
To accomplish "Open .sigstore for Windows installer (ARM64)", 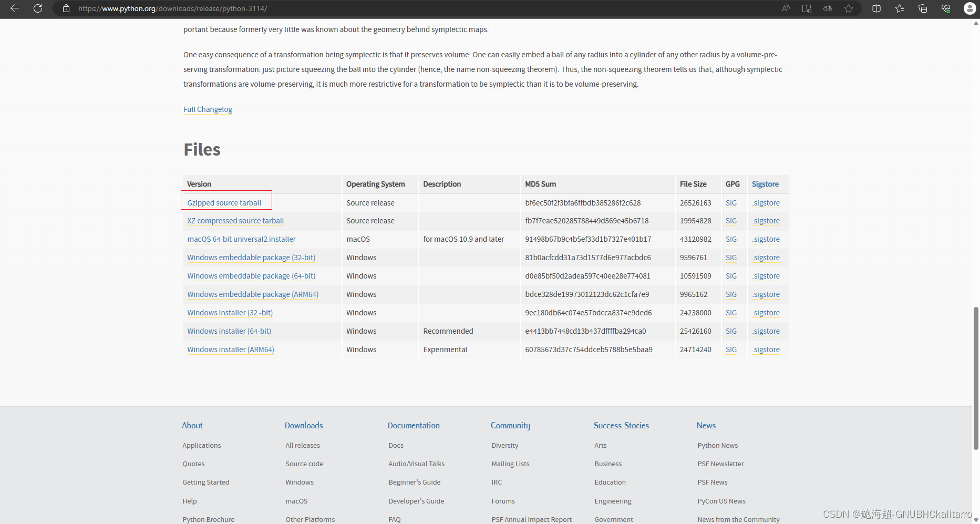I will point(766,350).
